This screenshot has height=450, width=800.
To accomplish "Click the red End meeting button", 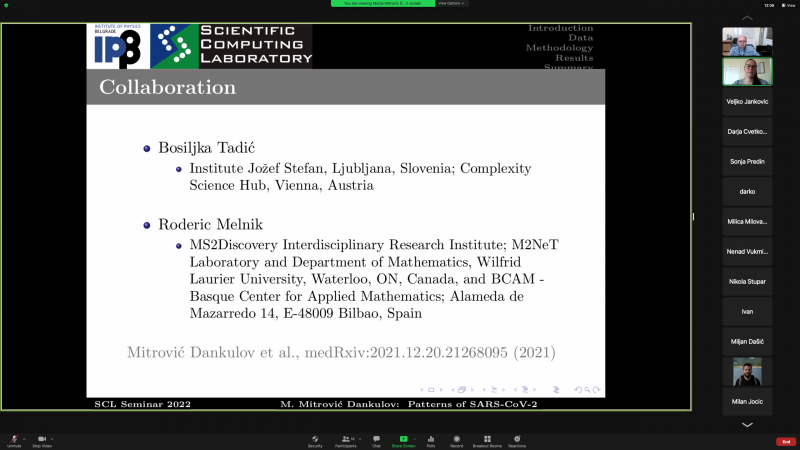I will pyautogui.click(x=786, y=441).
